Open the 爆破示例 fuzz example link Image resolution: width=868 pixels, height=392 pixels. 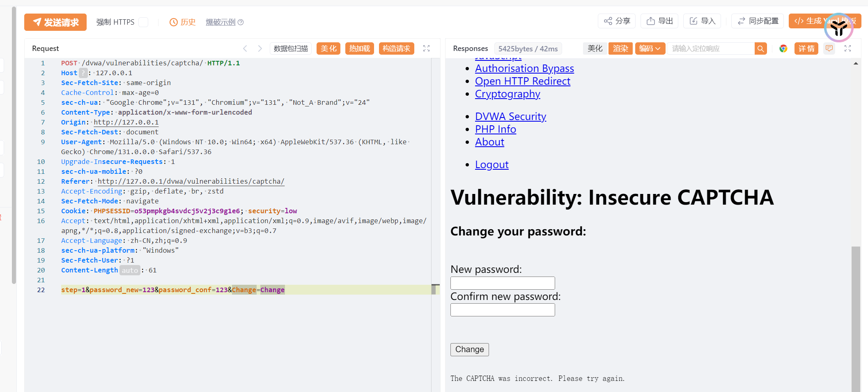(x=220, y=22)
